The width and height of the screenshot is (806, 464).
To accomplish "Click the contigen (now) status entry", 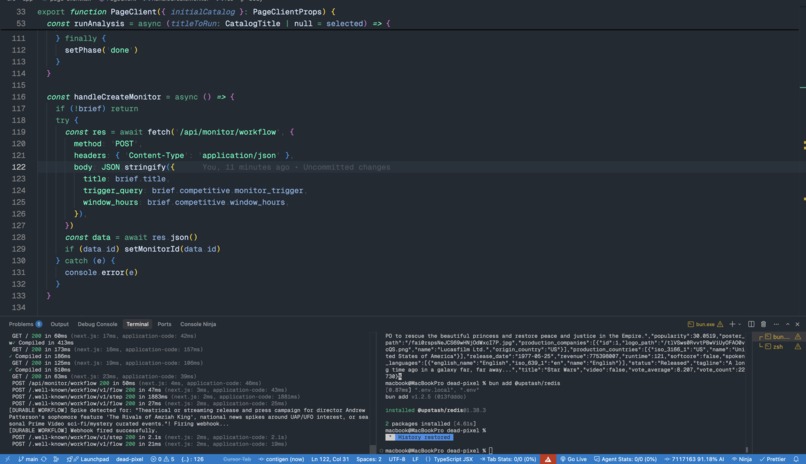I will tap(281, 459).
